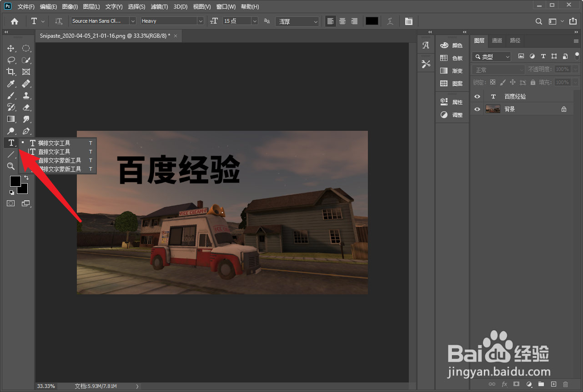Select the Crop tool
This screenshot has height=392, width=583.
11,72
